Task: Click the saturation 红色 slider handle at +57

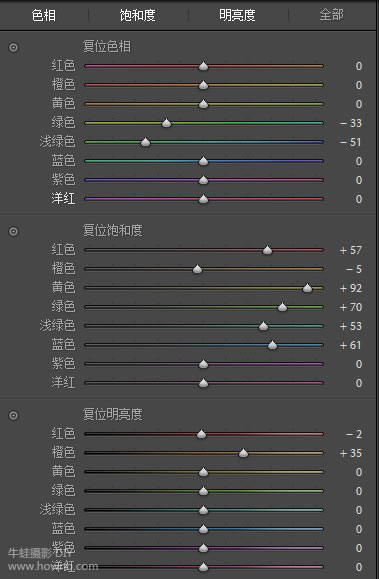Action: [267, 250]
